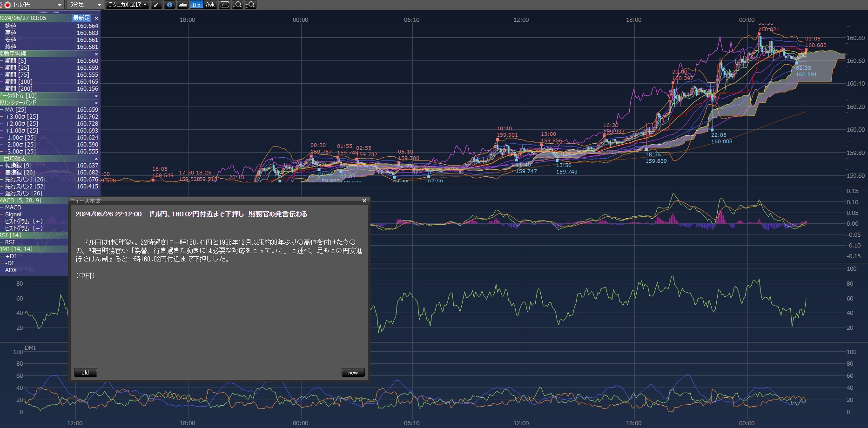Click the blue information icon
This screenshot has height=428, width=868.
(x=169, y=5)
